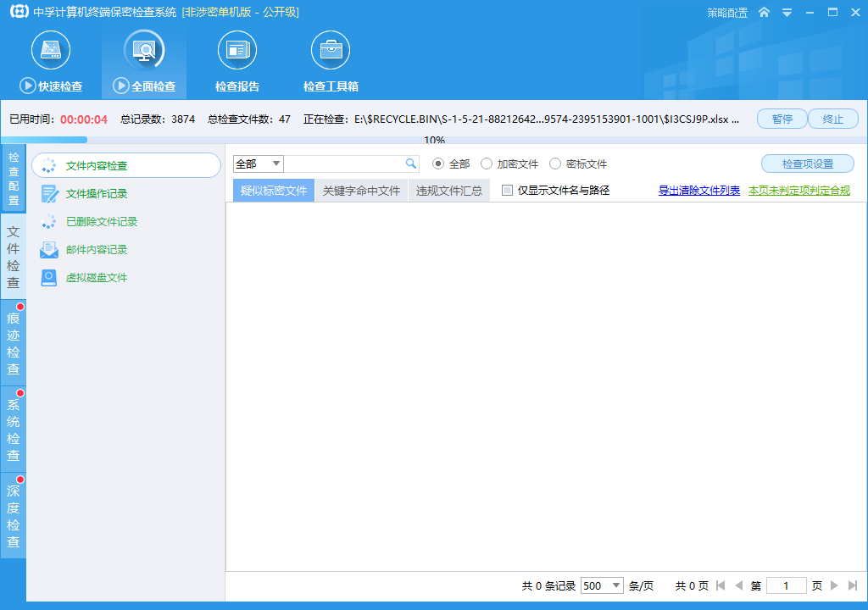The width and height of the screenshot is (868, 610).
Task: Click the 暂停 pause button
Action: [x=782, y=119]
